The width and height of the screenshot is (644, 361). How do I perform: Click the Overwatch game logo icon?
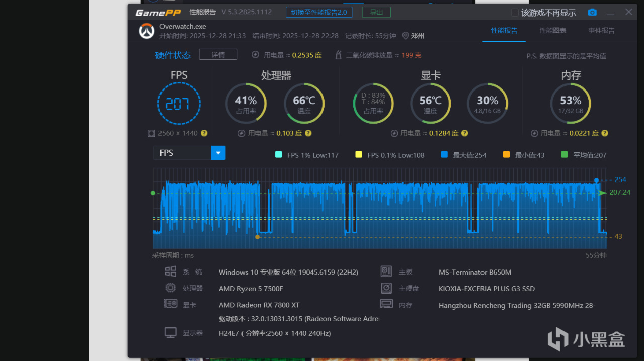click(x=147, y=31)
